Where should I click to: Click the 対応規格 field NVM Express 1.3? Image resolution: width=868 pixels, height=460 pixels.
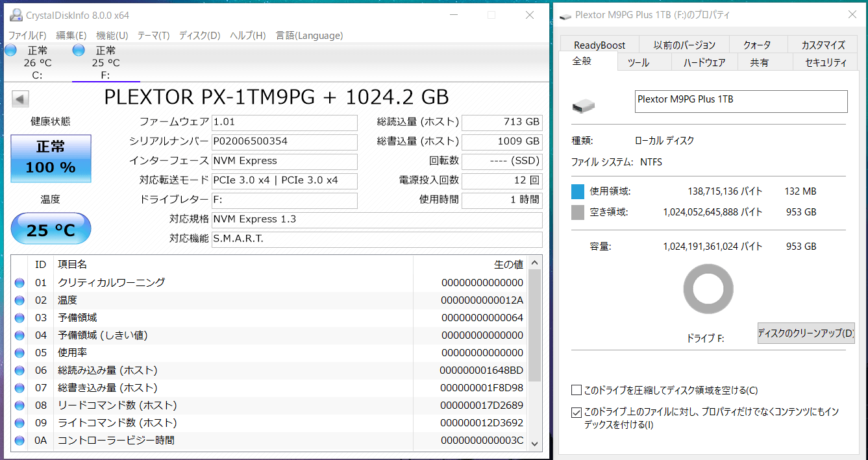coord(377,219)
